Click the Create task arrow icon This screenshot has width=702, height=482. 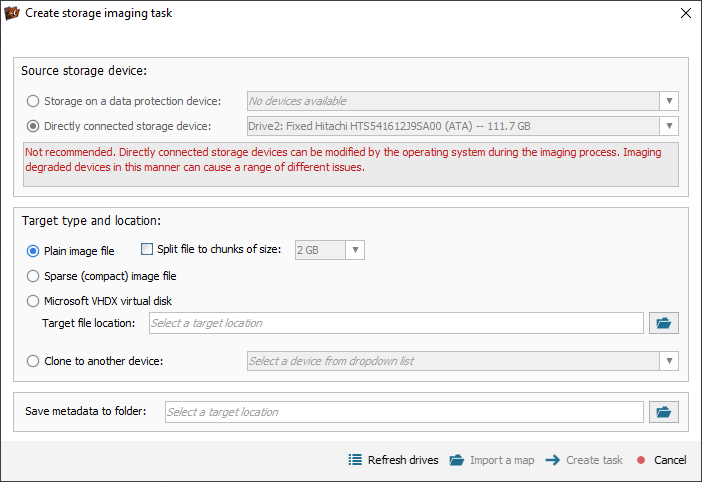pyautogui.click(x=553, y=460)
